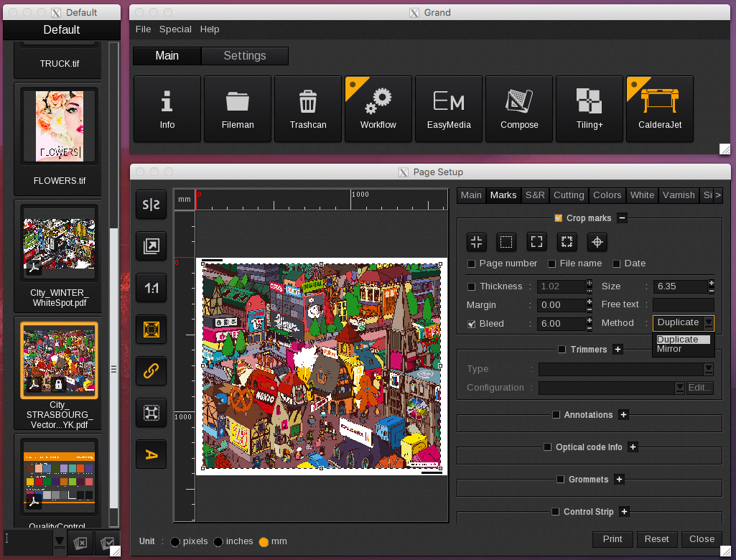Open the File menu in Grand
Screen dimensions: 736x560
143,29
